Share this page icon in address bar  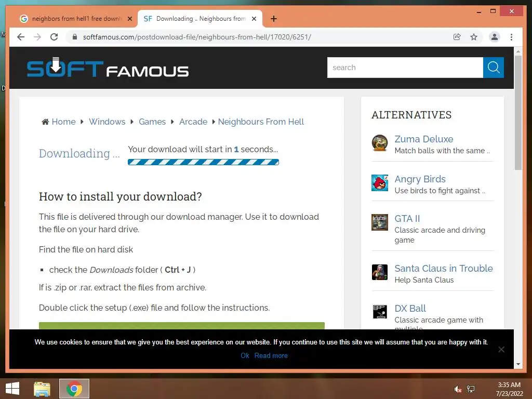[457, 37]
